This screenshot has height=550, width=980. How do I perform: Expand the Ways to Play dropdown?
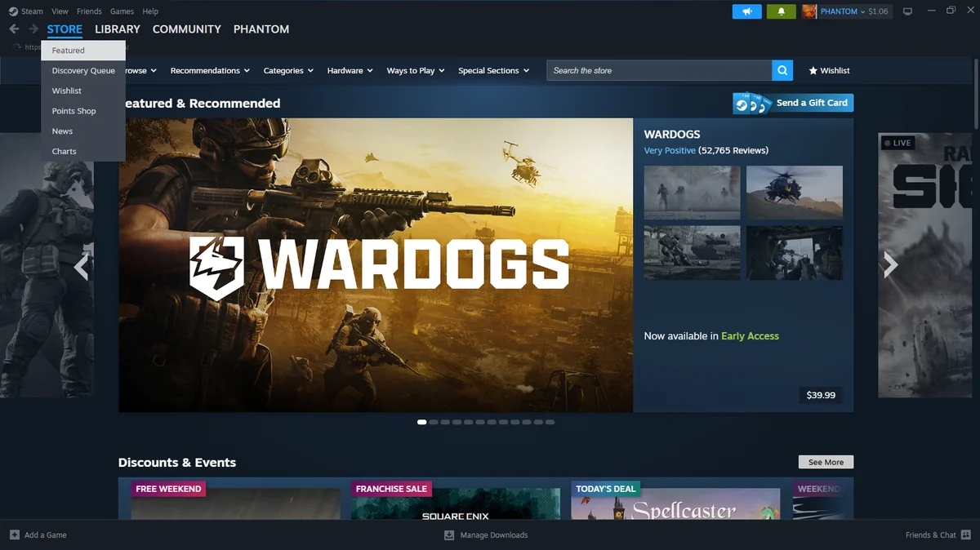416,71
